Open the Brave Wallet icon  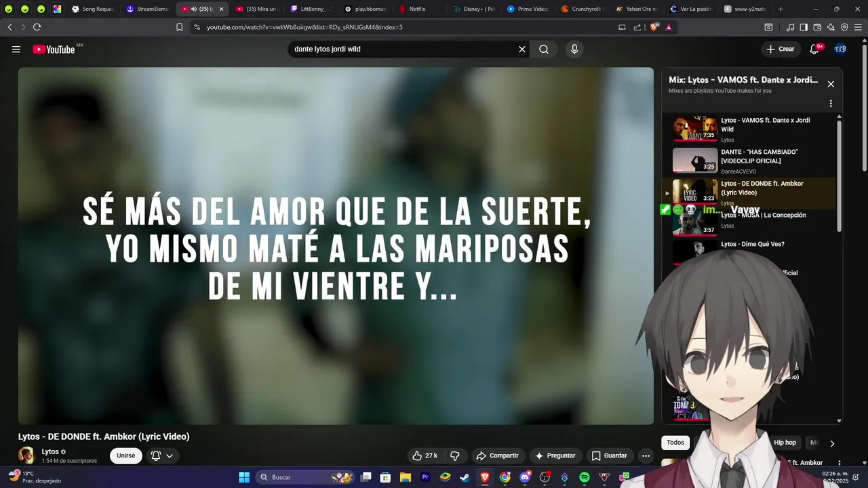coord(817,27)
